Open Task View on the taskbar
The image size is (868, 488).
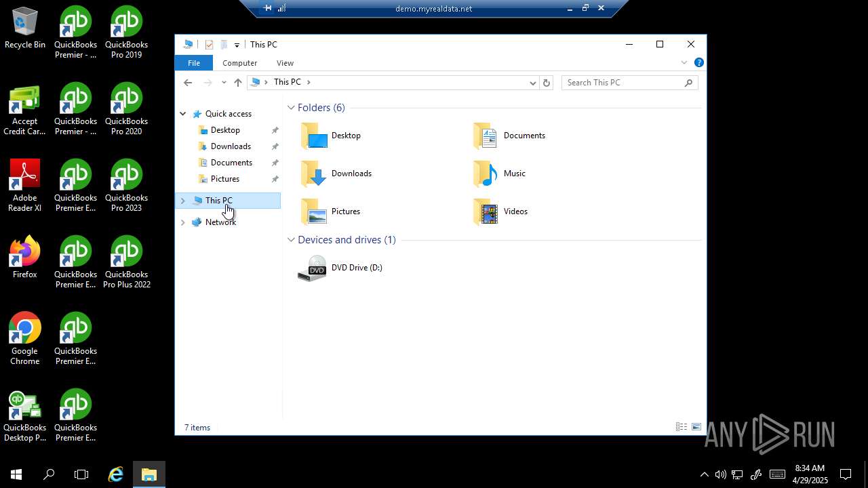pos(81,474)
